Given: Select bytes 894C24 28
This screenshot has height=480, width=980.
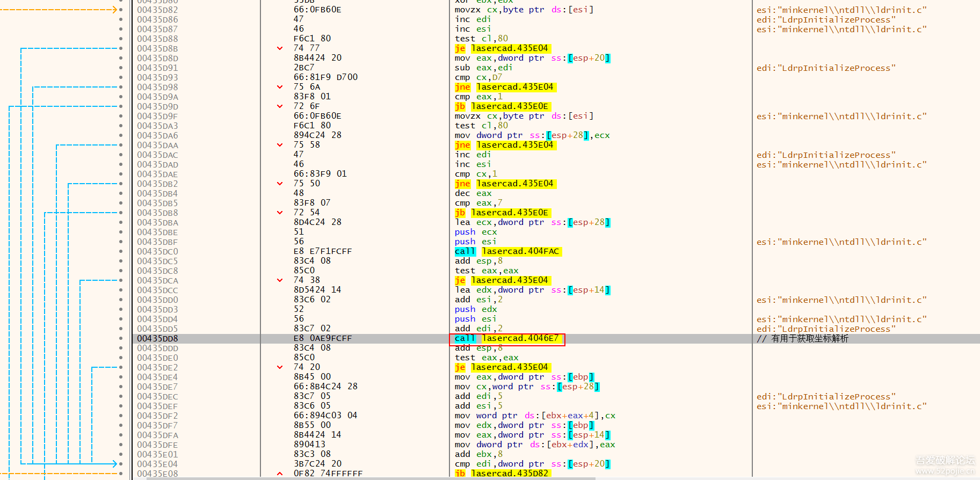Looking at the screenshot, I should click(x=317, y=135).
